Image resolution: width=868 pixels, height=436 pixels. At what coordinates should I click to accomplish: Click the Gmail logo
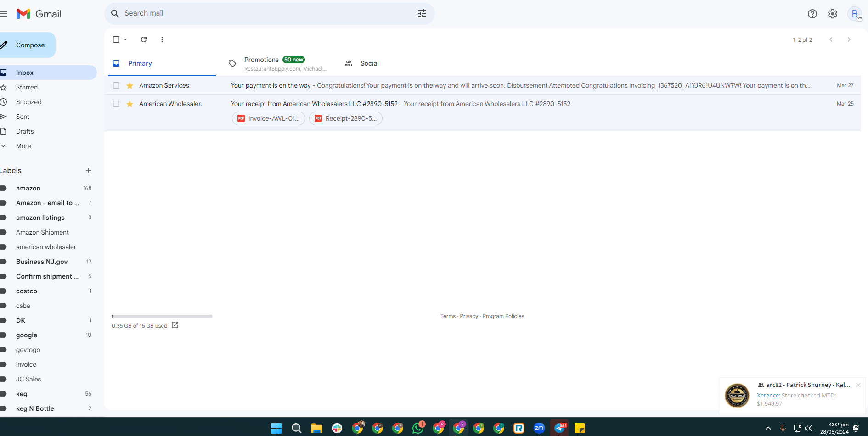[x=39, y=14]
